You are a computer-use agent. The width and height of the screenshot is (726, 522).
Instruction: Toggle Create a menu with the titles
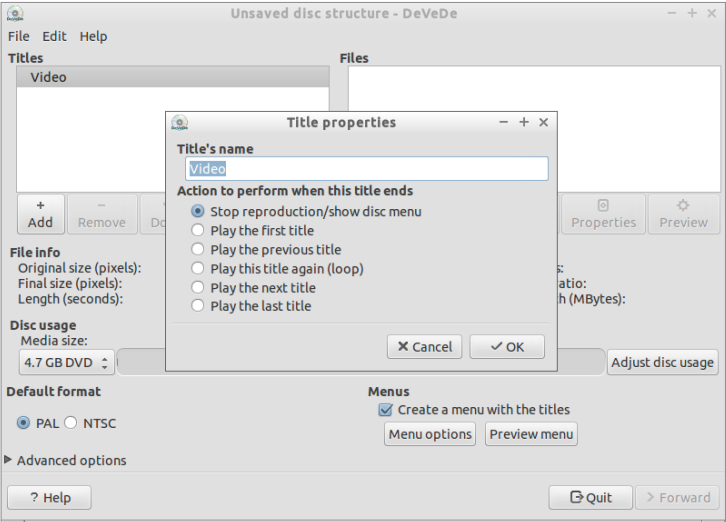474,409
